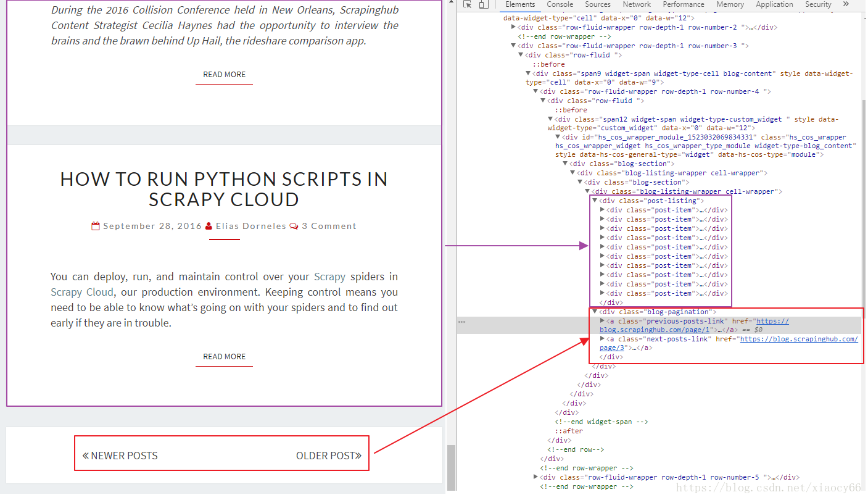The image size is (868, 500).
Task: Select the <!--end row--> comment row
Action: click(x=576, y=449)
